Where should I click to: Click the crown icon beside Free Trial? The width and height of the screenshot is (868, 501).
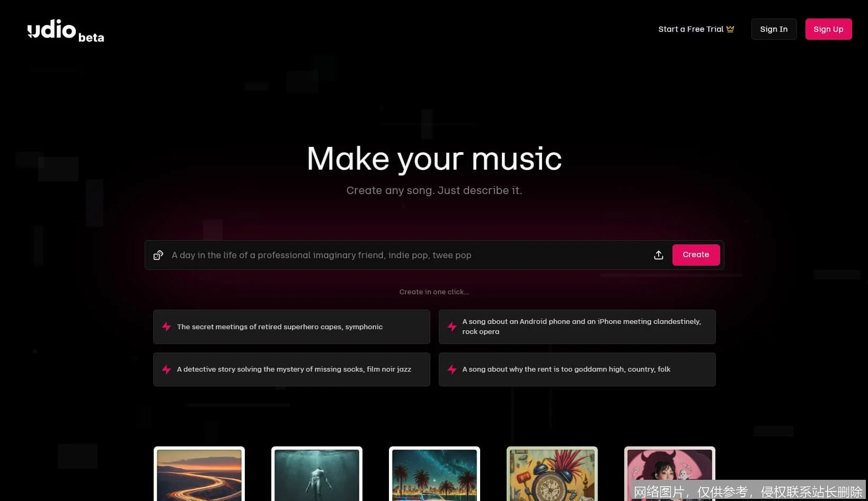tap(730, 29)
